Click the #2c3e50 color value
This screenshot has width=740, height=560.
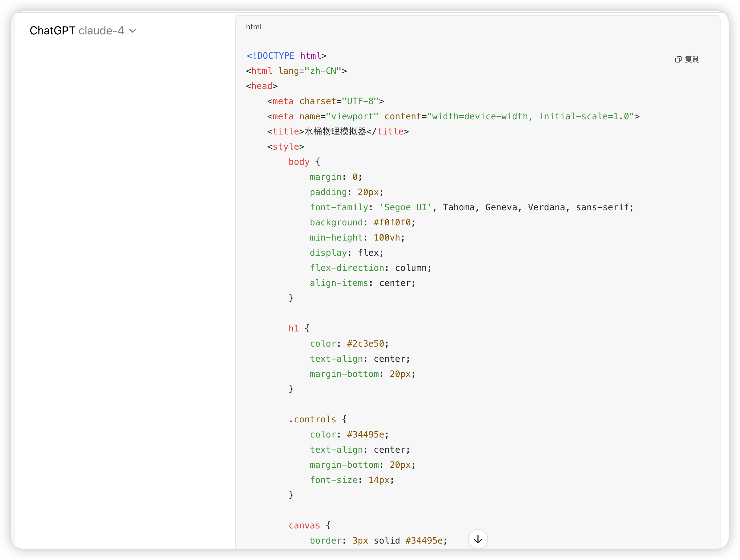click(x=365, y=343)
